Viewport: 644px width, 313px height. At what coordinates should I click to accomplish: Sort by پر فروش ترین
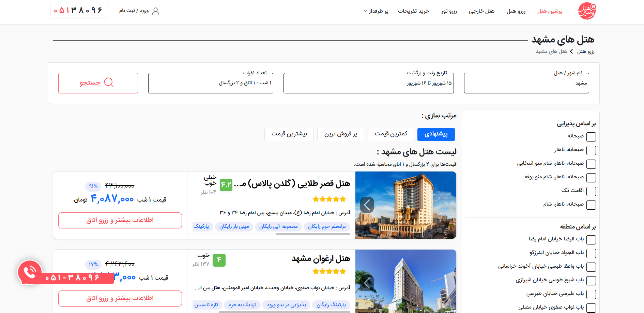tap(341, 134)
